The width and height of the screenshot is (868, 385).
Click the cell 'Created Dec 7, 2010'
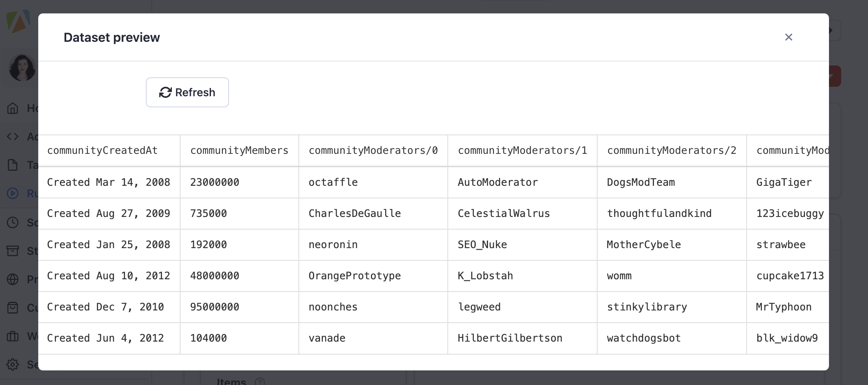pos(109,307)
